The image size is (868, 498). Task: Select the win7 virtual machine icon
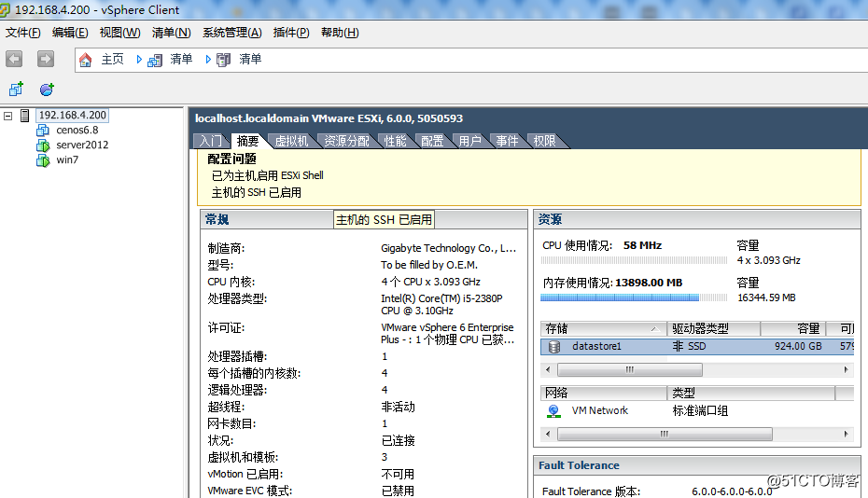coord(42,160)
